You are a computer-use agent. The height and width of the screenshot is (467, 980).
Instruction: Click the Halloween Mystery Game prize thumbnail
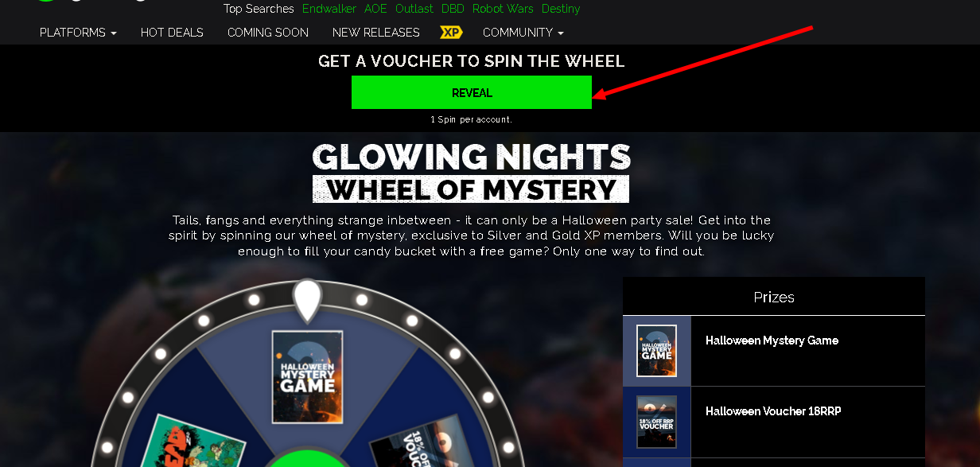coord(657,351)
